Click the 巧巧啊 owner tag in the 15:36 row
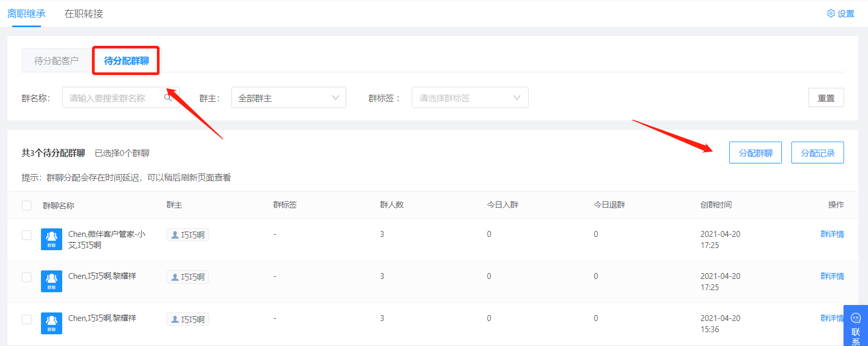The image size is (868, 346). (188, 319)
